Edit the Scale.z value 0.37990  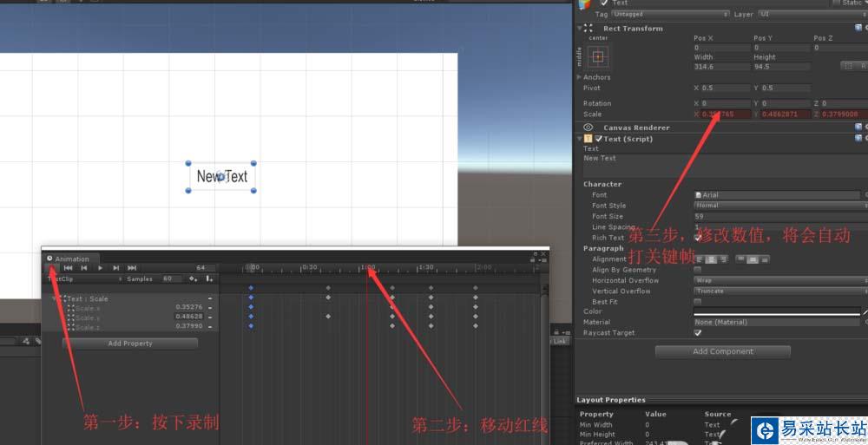[189, 326]
